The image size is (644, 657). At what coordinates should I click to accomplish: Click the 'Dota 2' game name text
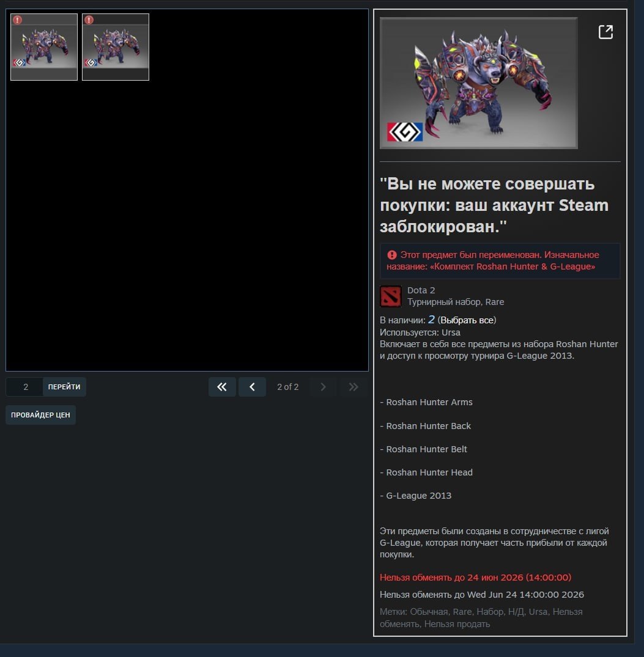click(x=421, y=290)
